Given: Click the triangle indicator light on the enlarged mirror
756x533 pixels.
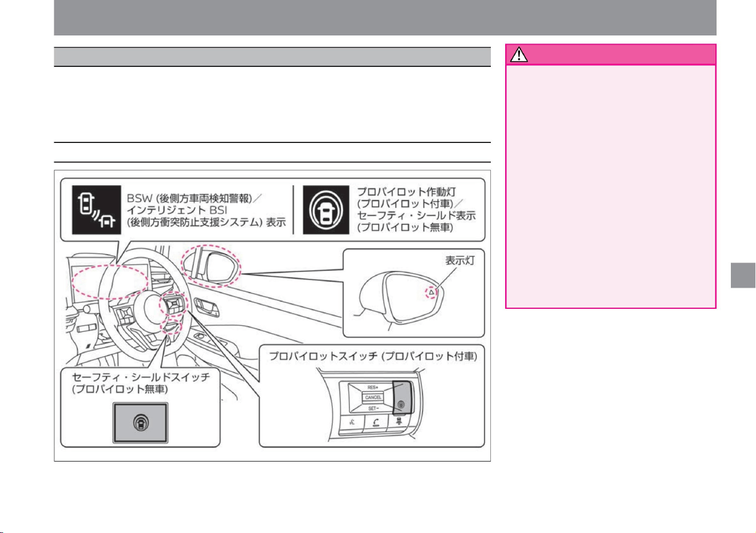Looking at the screenshot, I should pos(432,292).
